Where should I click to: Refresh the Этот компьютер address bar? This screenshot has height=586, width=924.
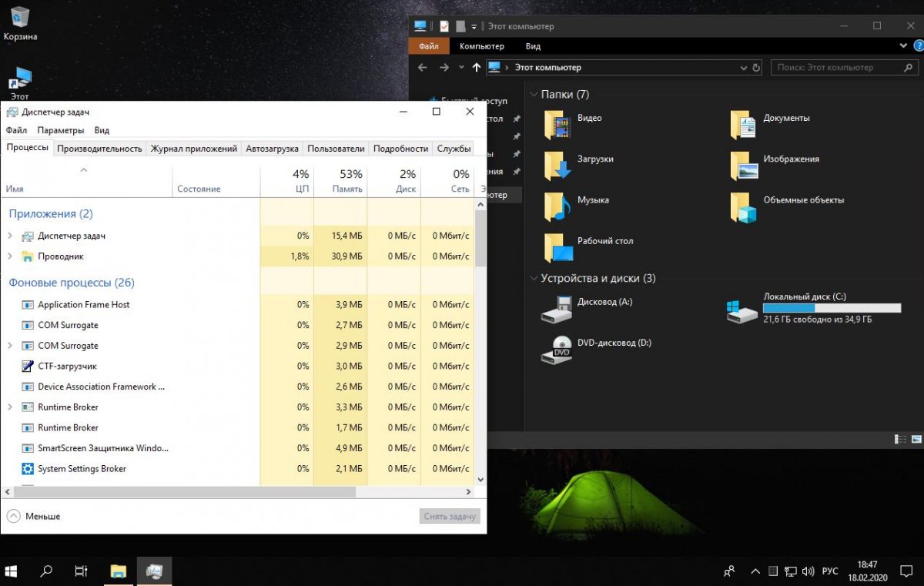click(x=756, y=68)
